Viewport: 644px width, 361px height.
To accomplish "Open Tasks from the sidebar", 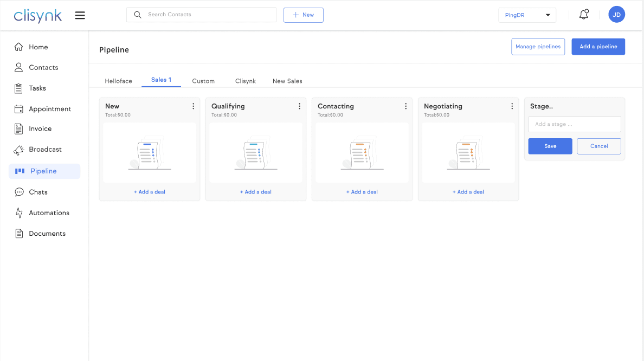I will [x=37, y=88].
